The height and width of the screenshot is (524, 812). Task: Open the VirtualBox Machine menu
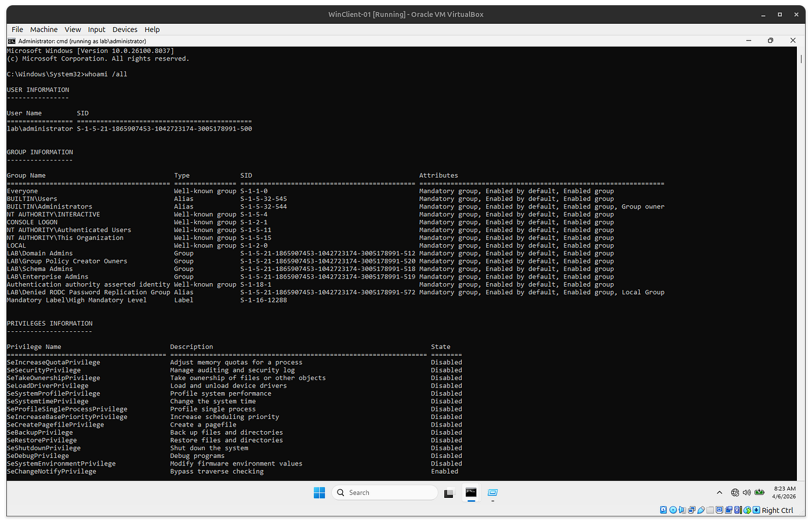43,30
